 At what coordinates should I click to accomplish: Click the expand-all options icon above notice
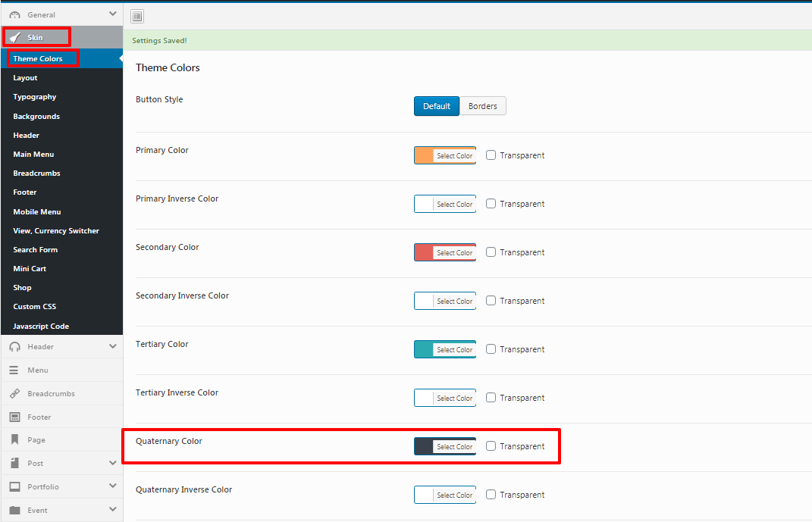click(137, 17)
